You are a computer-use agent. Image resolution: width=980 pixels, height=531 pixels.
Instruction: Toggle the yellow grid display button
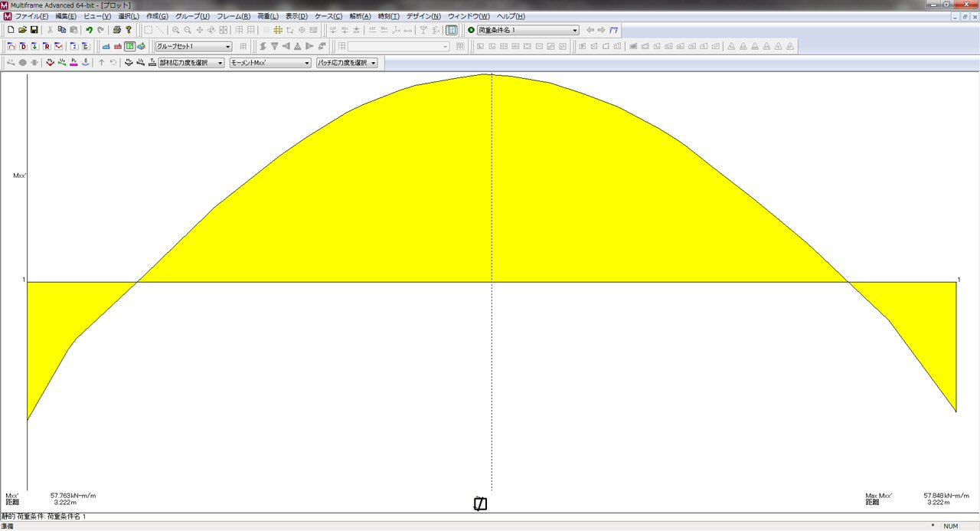(278, 30)
